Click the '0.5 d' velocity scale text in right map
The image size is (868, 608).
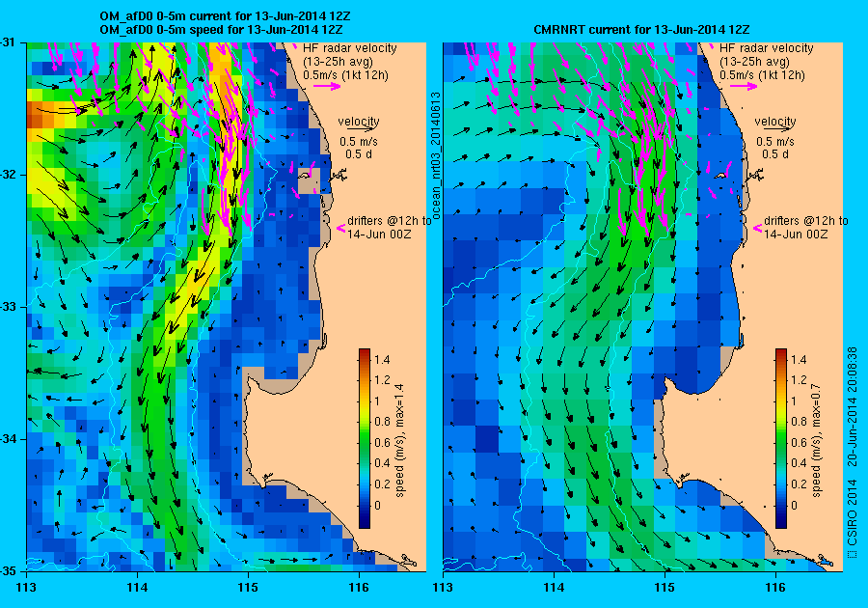point(775,154)
